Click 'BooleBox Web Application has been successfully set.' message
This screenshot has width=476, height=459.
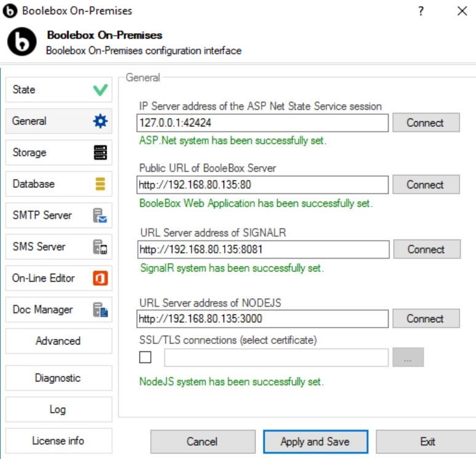tap(256, 203)
